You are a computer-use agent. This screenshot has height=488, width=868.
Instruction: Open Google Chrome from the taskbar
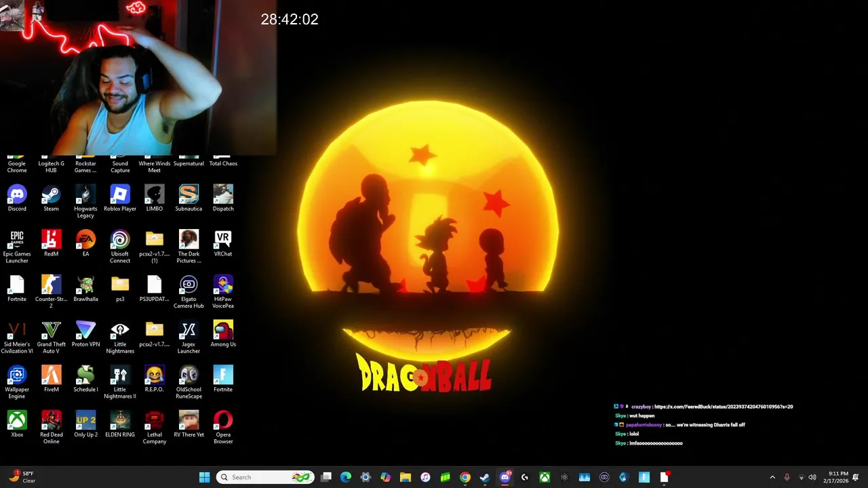pyautogui.click(x=465, y=477)
